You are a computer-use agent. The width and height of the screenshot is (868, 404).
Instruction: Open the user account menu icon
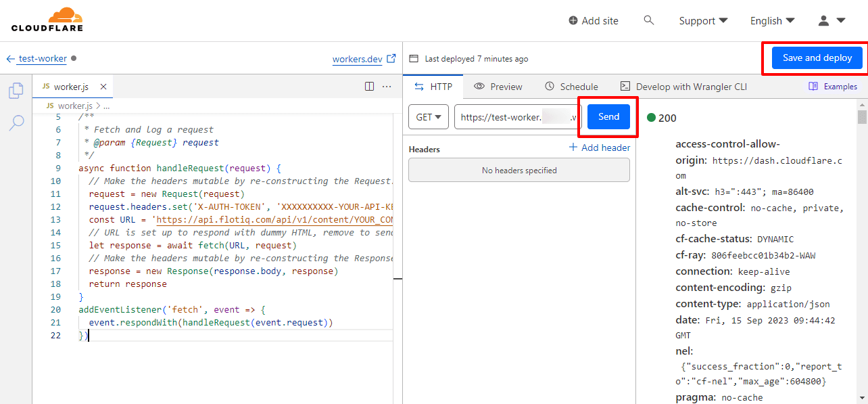pyautogui.click(x=823, y=21)
